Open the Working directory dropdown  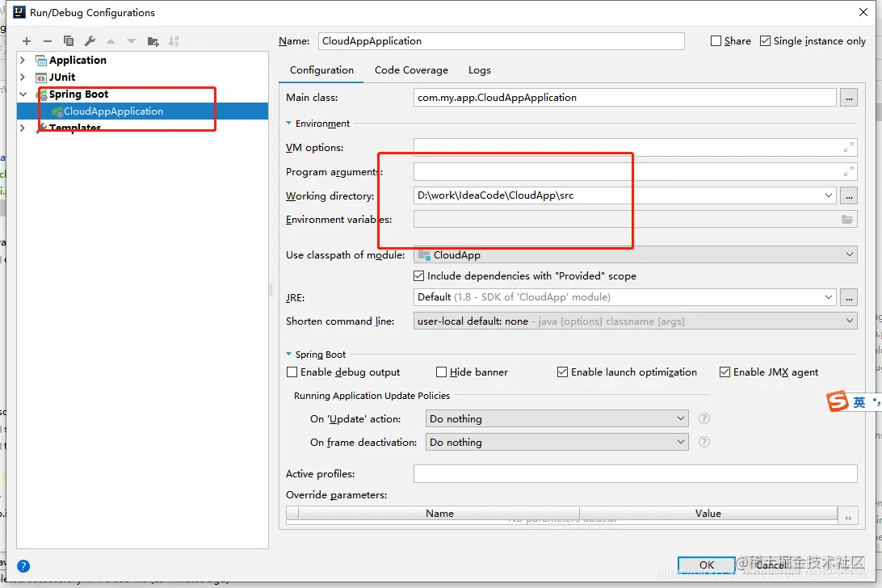point(829,195)
